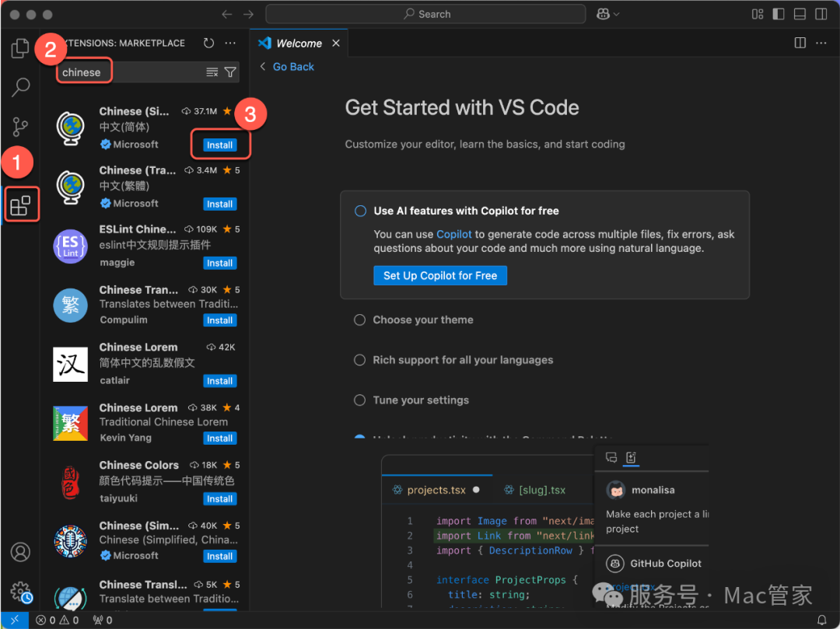This screenshot has height=629, width=840.
Task: Click Set Up Copilot for Free button
Action: coord(439,276)
